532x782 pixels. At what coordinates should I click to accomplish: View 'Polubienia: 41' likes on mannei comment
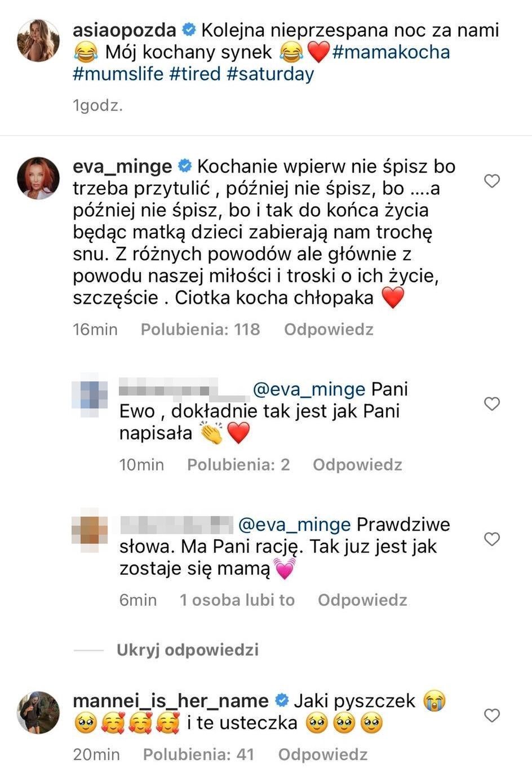pos(198,754)
